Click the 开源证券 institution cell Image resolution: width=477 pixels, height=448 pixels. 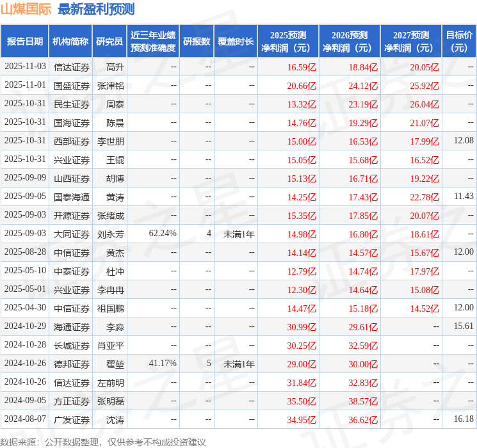coord(72,216)
